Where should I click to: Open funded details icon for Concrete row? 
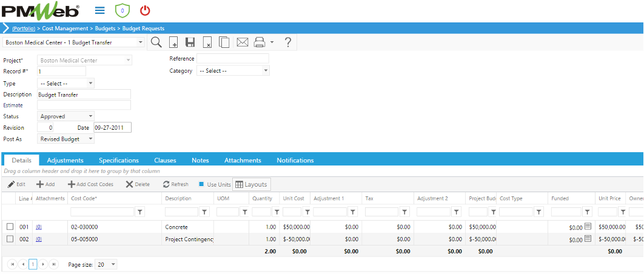[588, 226]
